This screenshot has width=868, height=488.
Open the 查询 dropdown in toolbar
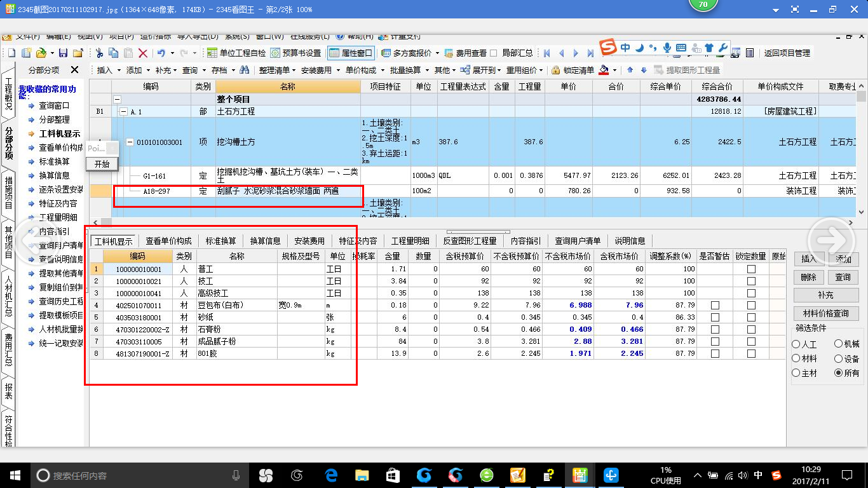point(194,70)
